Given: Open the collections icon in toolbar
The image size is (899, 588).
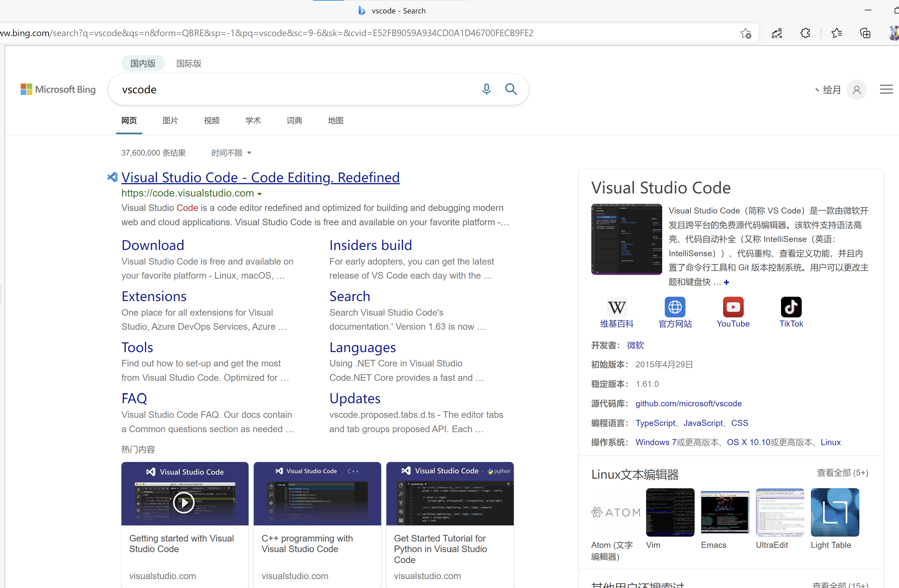Looking at the screenshot, I should 865,33.
